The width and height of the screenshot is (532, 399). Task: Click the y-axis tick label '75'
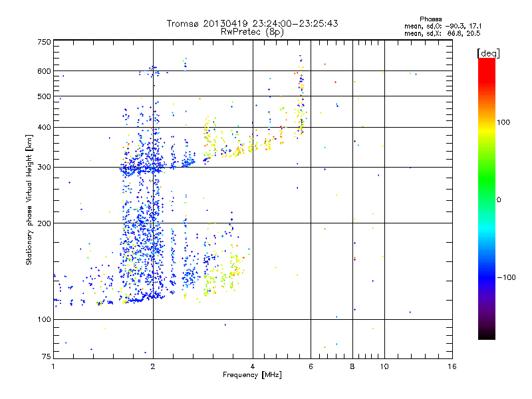[x=47, y=356]
